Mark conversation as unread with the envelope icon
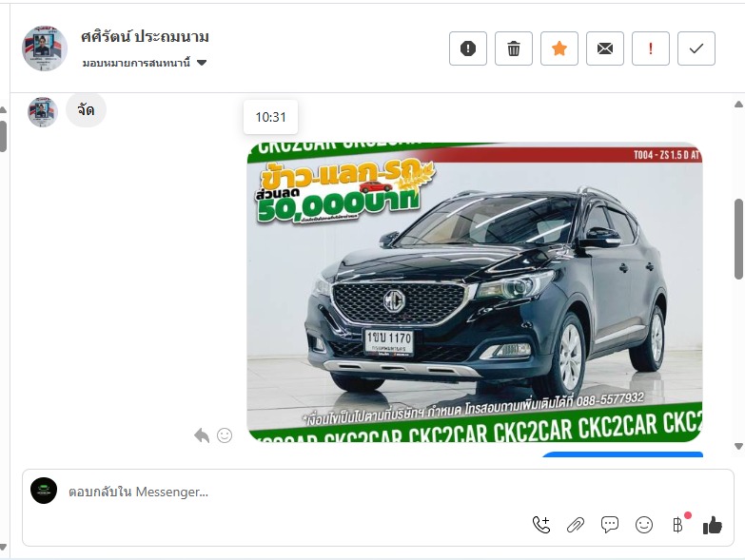Viewport: 745px width, 560px height. 605,48
